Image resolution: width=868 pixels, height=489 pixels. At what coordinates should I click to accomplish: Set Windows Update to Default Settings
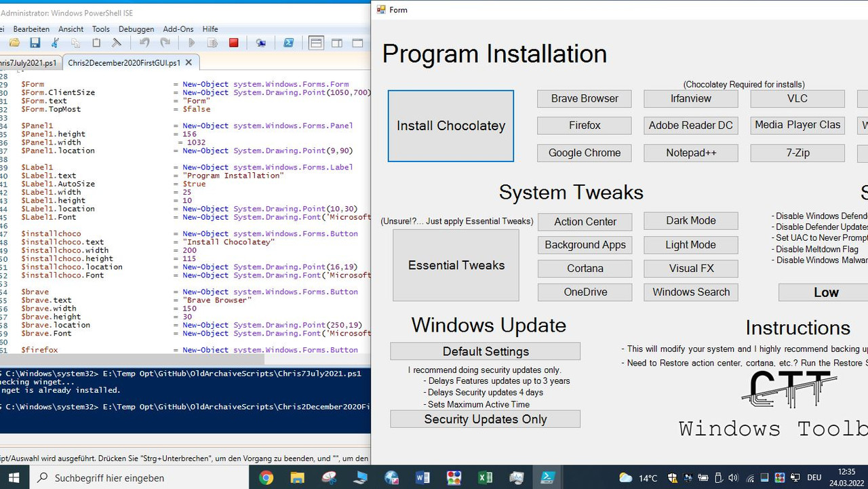click(486, 351)
